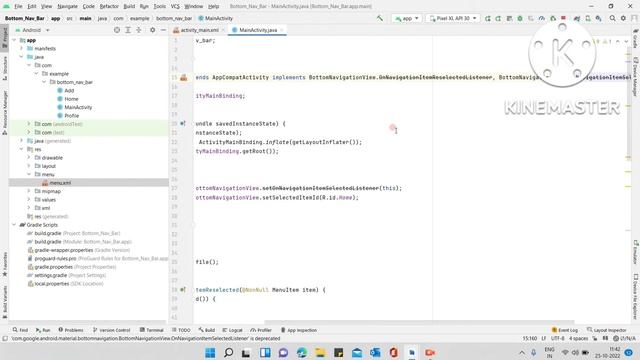Click the Debug app bug icon
The width and height of the screenshot is (640, 360).
(x=520, y=18)
